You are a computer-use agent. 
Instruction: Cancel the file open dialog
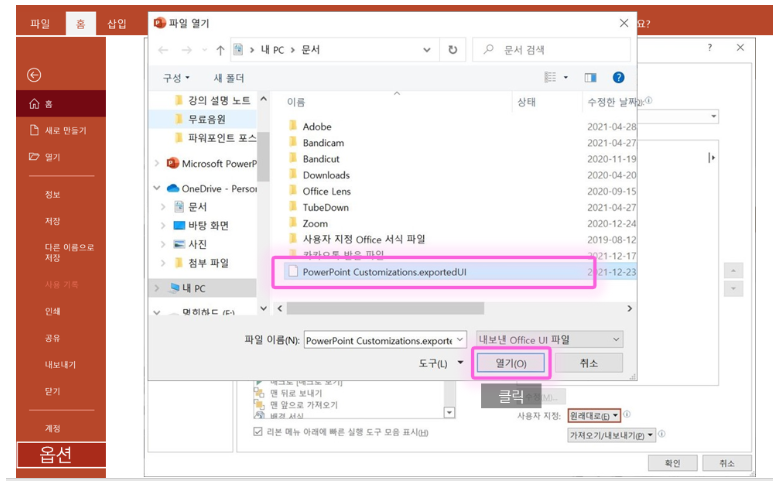pyautogui.click(x=589, y=363)
